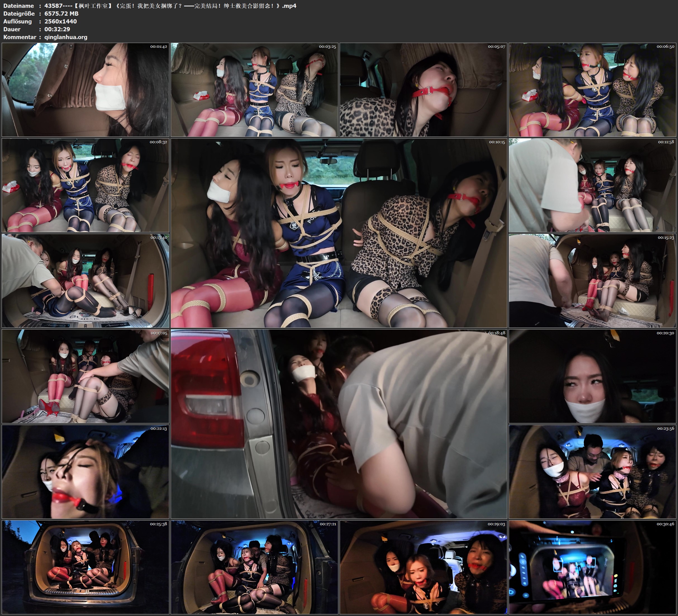This screenshot has width=678, height=616.
Task: Click the thumbnail timestamped 00:11:58
Action: coord(592,185)
